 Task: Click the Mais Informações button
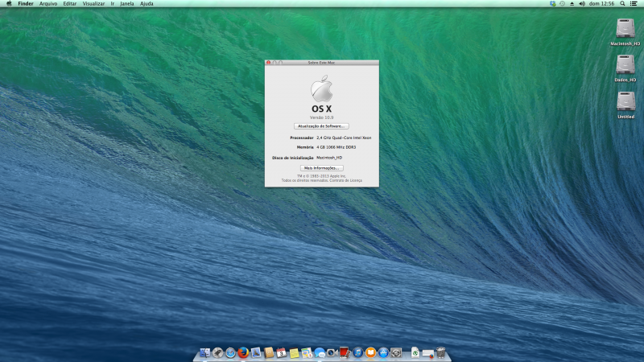click(321, 168)
